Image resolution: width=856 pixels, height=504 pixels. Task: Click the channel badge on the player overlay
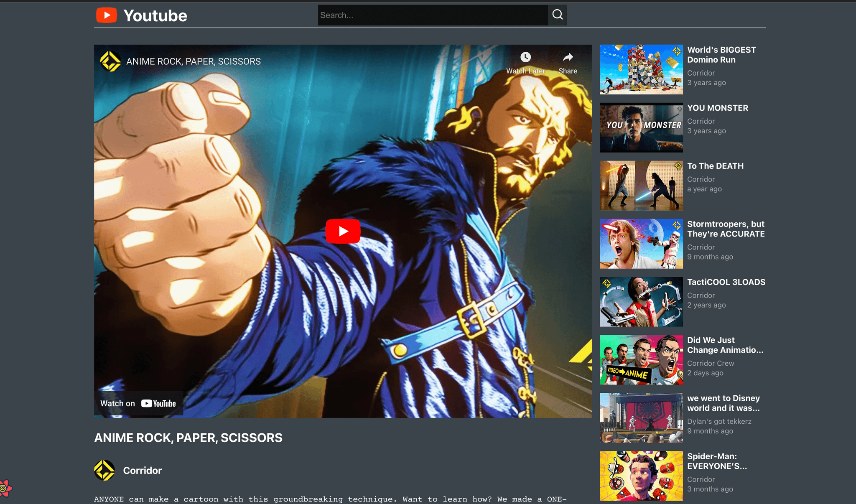111,61
